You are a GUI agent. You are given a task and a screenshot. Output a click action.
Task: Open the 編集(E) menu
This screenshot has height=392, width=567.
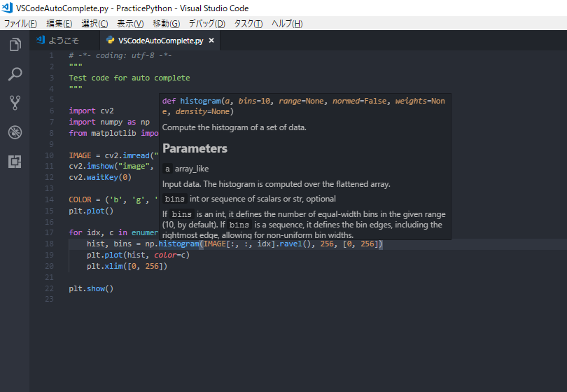tap(59, 24)
